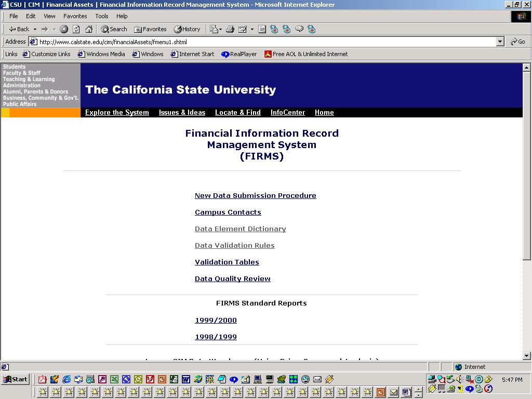Click the envelope mail quick launch icon
532x399 pixels.
(317, 379)
